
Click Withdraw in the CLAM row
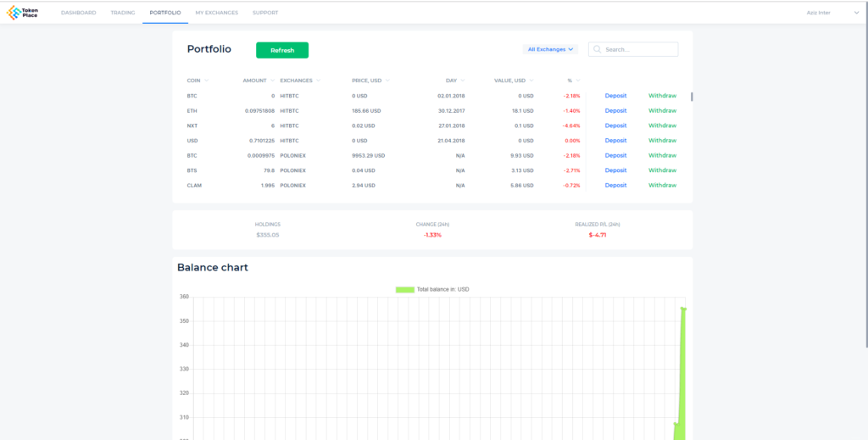[663, 186]
